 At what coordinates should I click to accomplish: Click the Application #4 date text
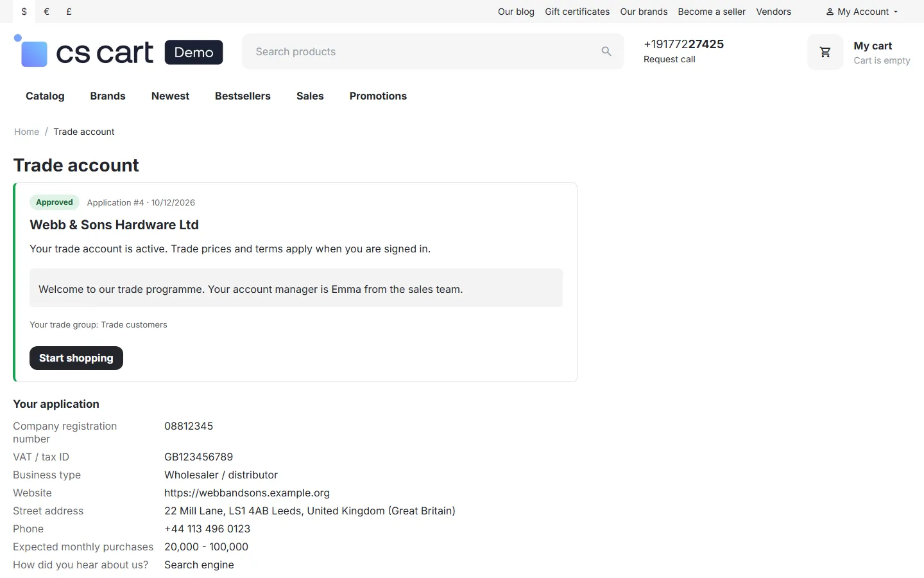click(x=141, y=202)
